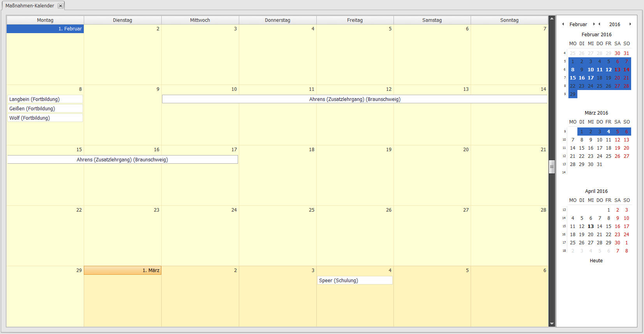Close the Maßnahmen-Kalender tab with its X icon
The image size is (644, 334).
pos(60,6)
